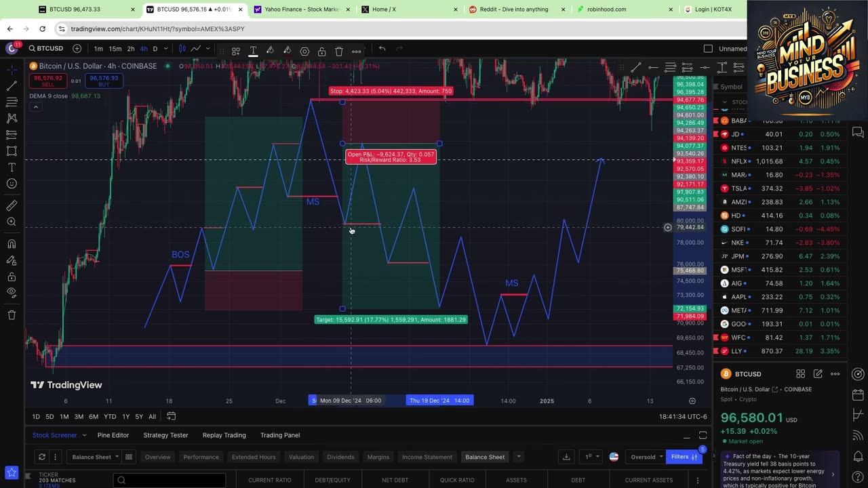Click the drawing lock icon in floating toolbar

click(x=321, y=52)
